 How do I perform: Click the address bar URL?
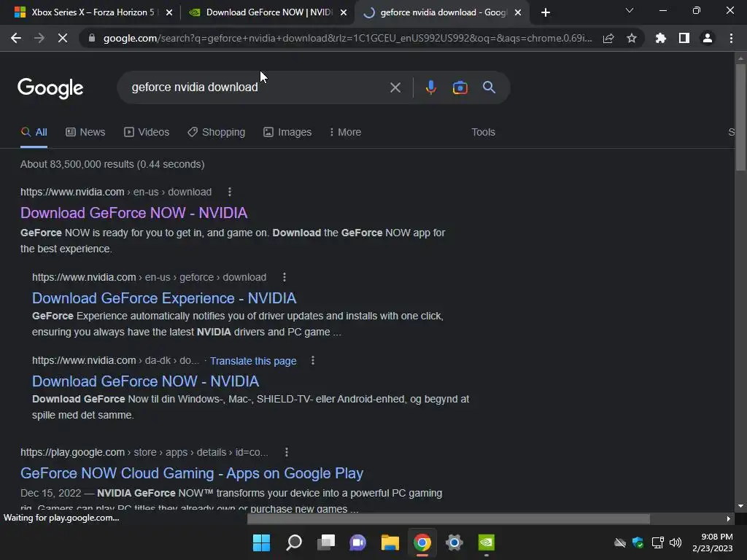tap(348, 38)
